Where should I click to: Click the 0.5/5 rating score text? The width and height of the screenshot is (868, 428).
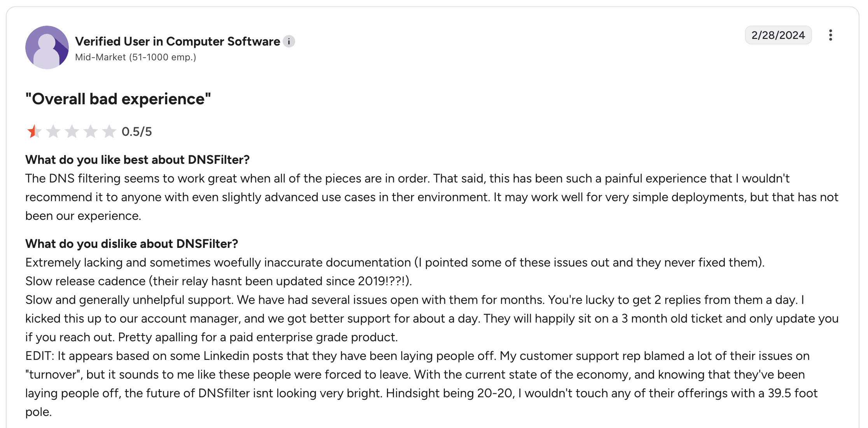136,132
